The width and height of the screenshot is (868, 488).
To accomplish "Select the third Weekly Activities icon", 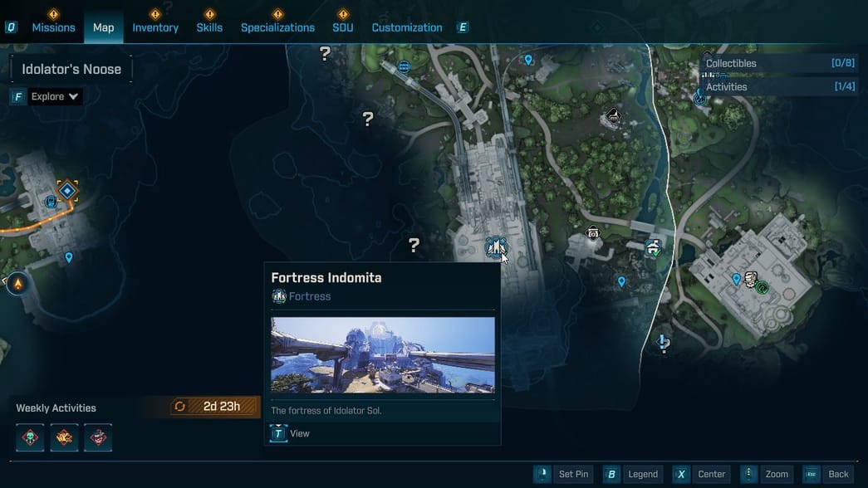I will click(x=98, y=437).
